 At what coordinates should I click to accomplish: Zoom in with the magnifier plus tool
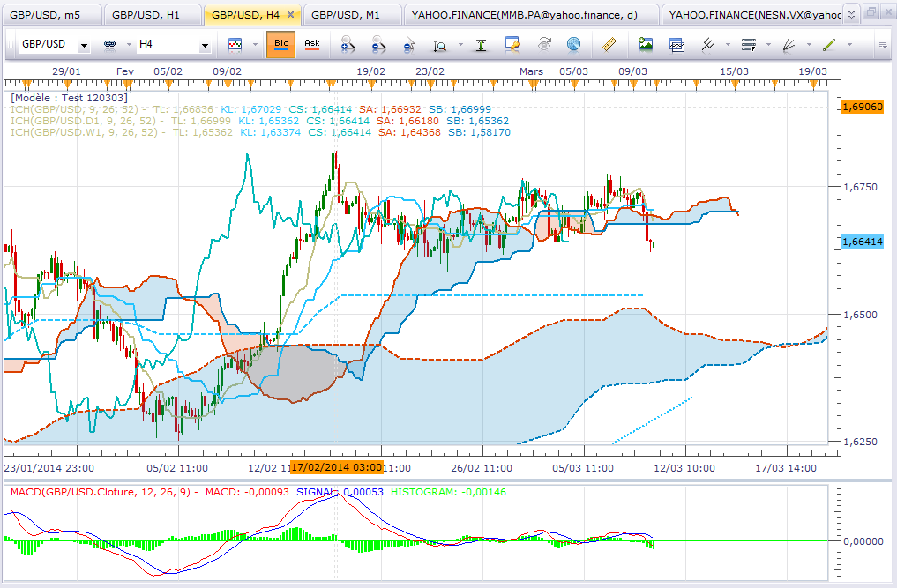(x=348, y=45)
